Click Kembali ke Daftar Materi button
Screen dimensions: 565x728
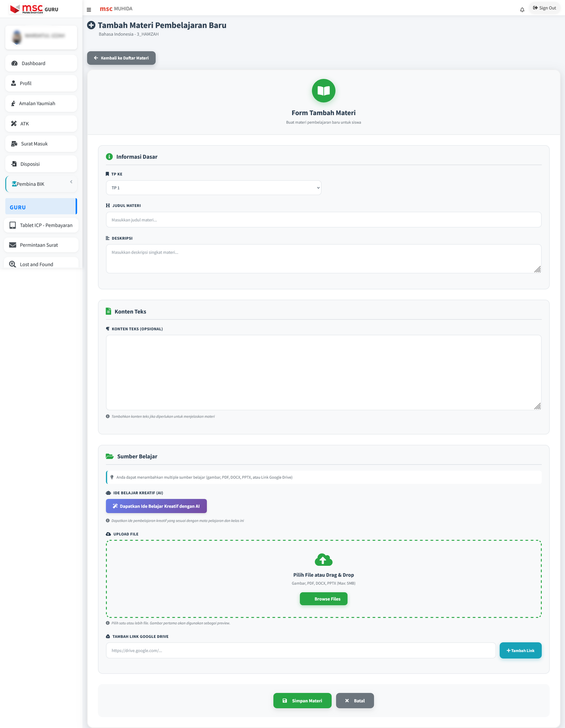click(121, 58)
